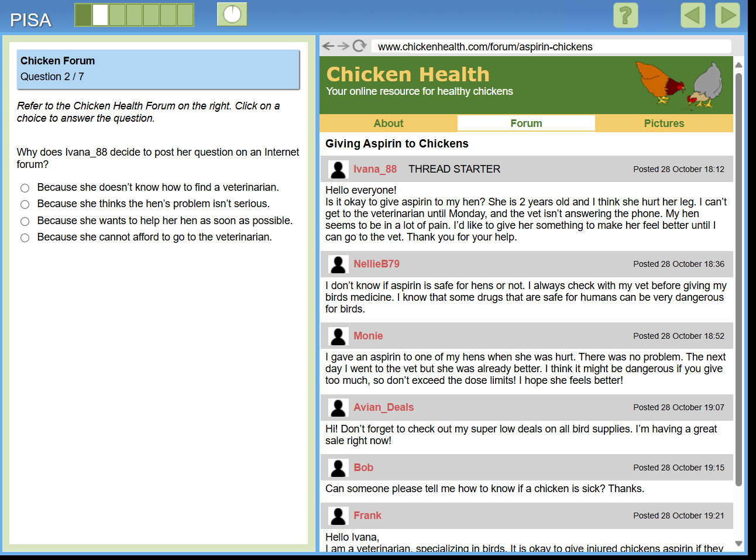Choose "hen's problem isn't serious" option
Image resolution: width=756 pixels, height=560 pixels.
click(25, 204)
